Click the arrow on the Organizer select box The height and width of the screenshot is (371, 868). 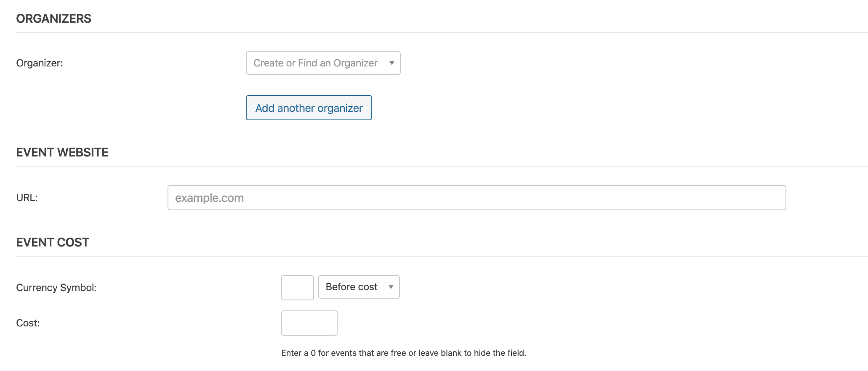tap(391, 63)
